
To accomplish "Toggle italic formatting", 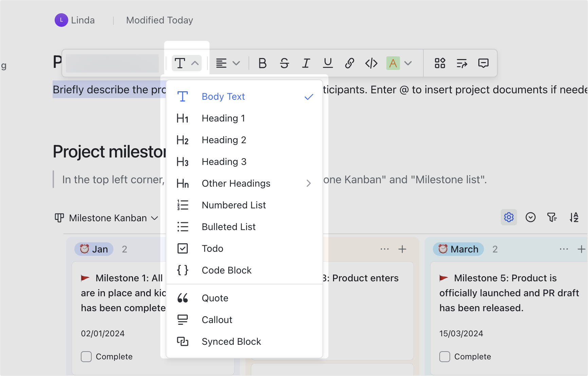I will tap(306, 63).
